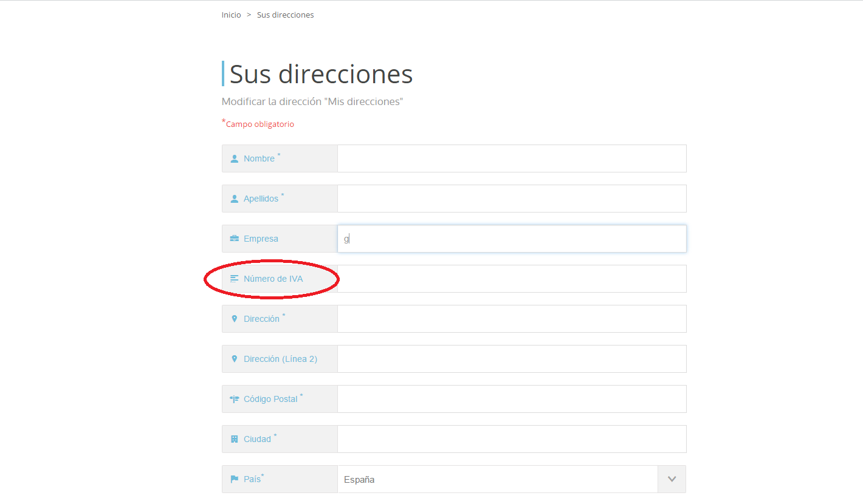Click into the Dirección input field
The height and width of the screenshot is (504, 863).
[512, 319]
